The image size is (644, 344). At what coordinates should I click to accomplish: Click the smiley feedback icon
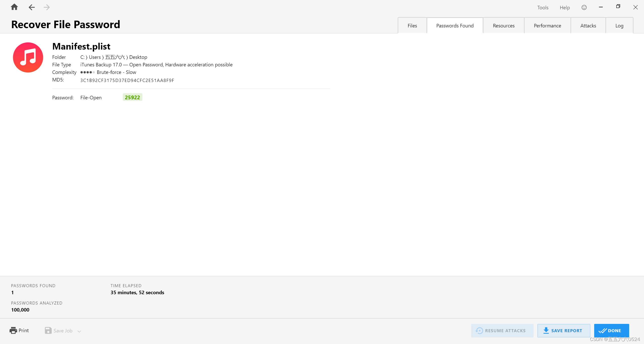click(584, 8)
